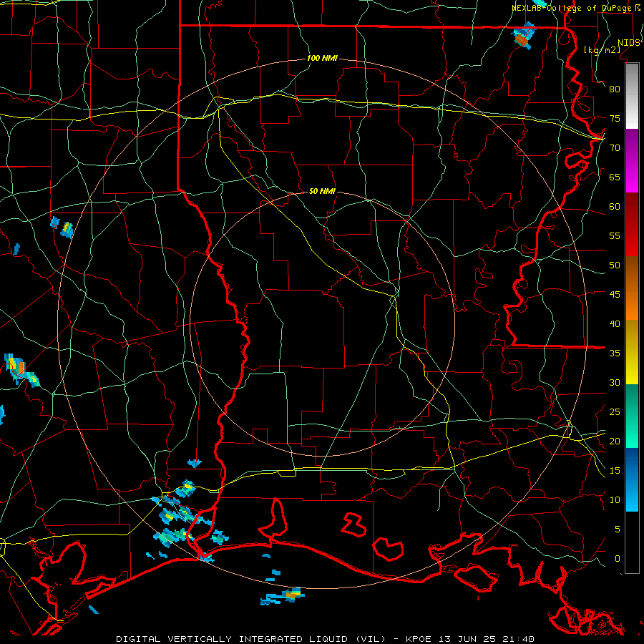The width and height of the screenshot is (644, 644).
Task: Click the scale value 15
Action: (615, 471)
